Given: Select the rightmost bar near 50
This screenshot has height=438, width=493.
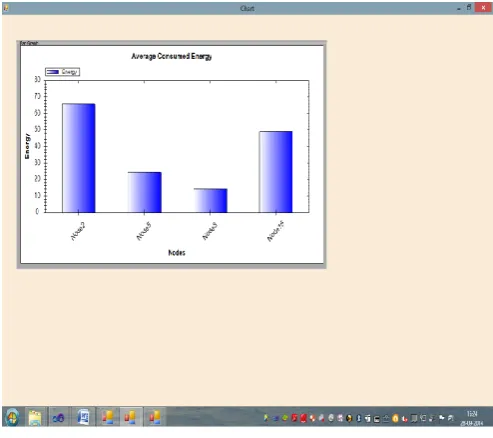Looking at the screenshot, I should coord(276,172).
